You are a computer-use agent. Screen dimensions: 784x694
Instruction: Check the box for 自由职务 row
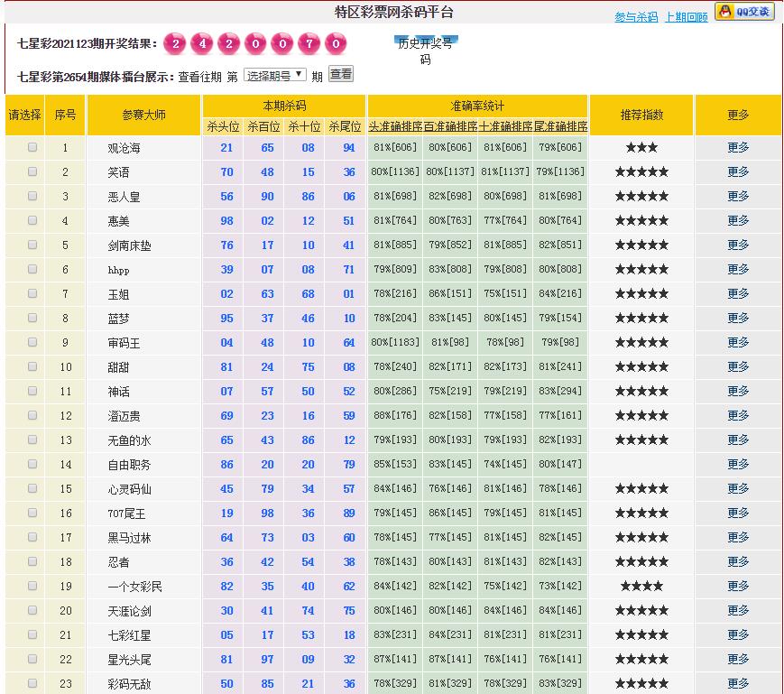pyautogui.click(x=32, y=464)
